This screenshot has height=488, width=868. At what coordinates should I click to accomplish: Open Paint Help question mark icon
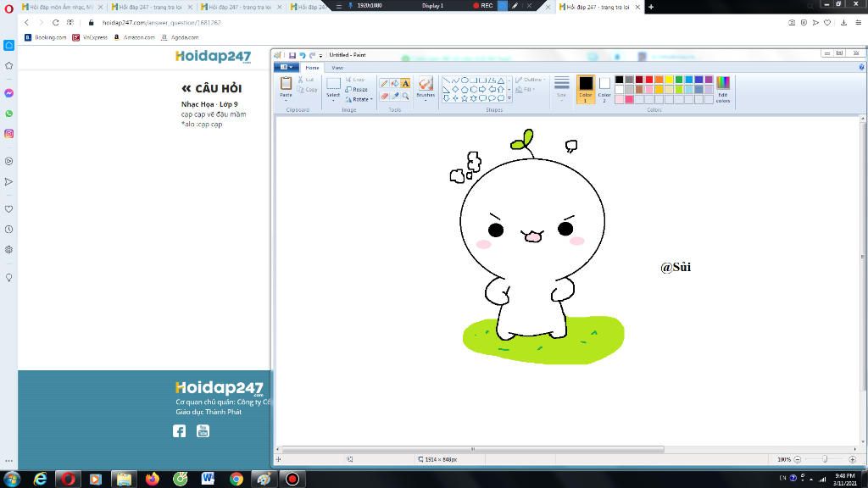click(x=861, y=67)
